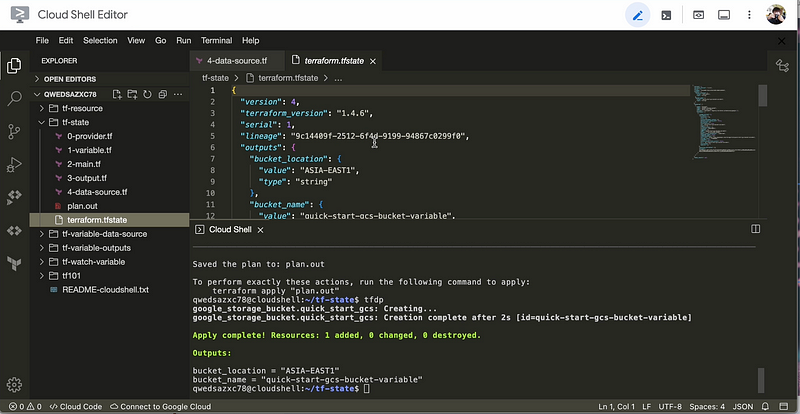Open the Go menu
The image size is (800, 414).
161,40
